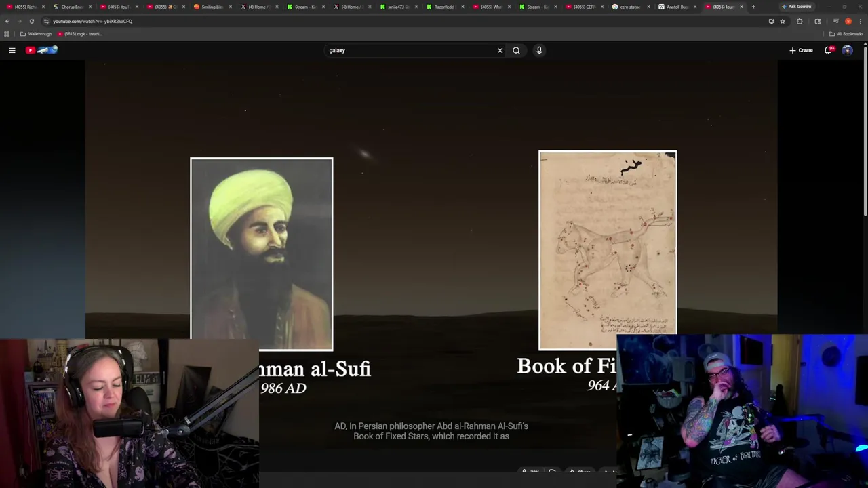Bookmark this page with star icon
Image resolution: width=868 pixels, height=488 pixels.
pos(783,21)
